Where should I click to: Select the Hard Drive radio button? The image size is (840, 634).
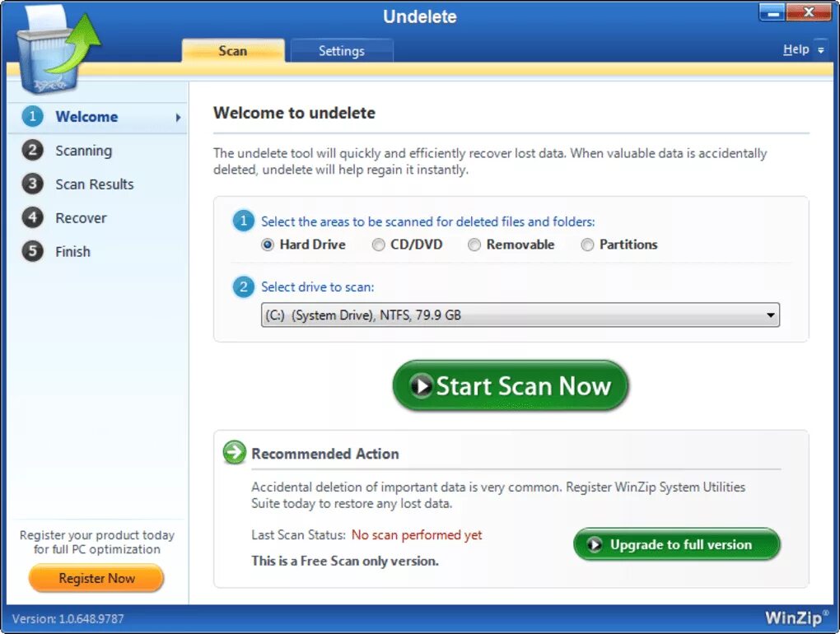(268, 245)
